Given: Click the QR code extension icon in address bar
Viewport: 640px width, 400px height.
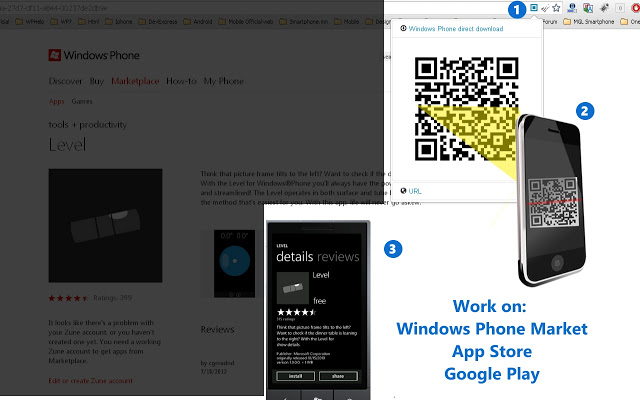Looking at the screenshot, I should coord(533,7).
